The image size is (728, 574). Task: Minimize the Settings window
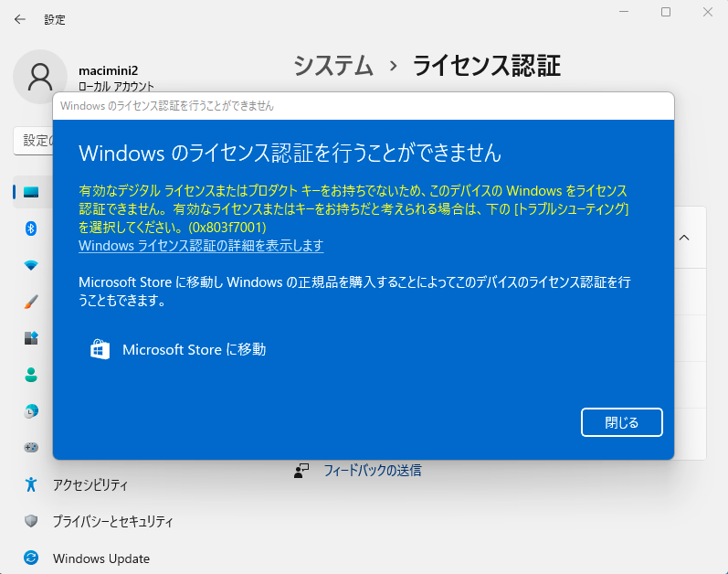(x=624, y=12)
